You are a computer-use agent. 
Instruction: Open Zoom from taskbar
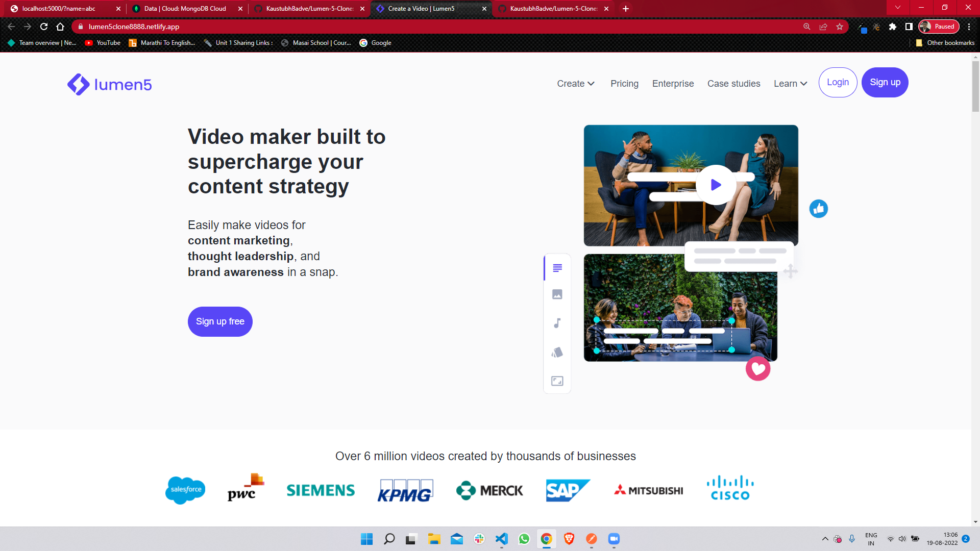[614, 539]
